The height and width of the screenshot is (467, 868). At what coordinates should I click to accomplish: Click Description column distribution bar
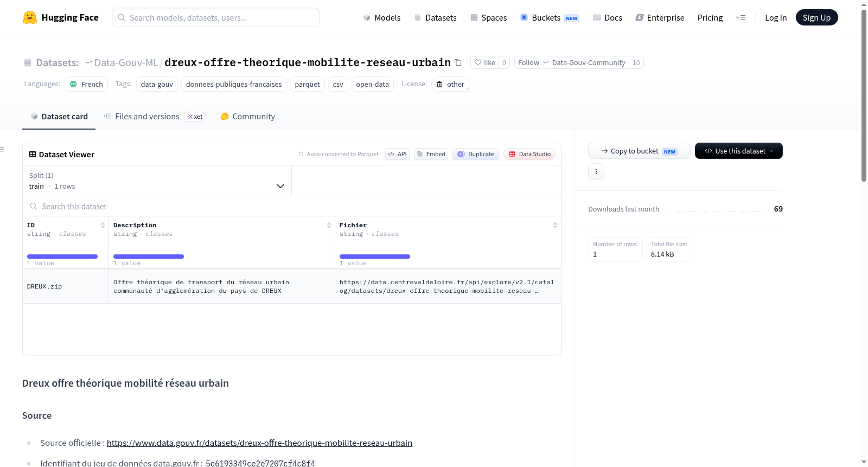pos(149,257)
